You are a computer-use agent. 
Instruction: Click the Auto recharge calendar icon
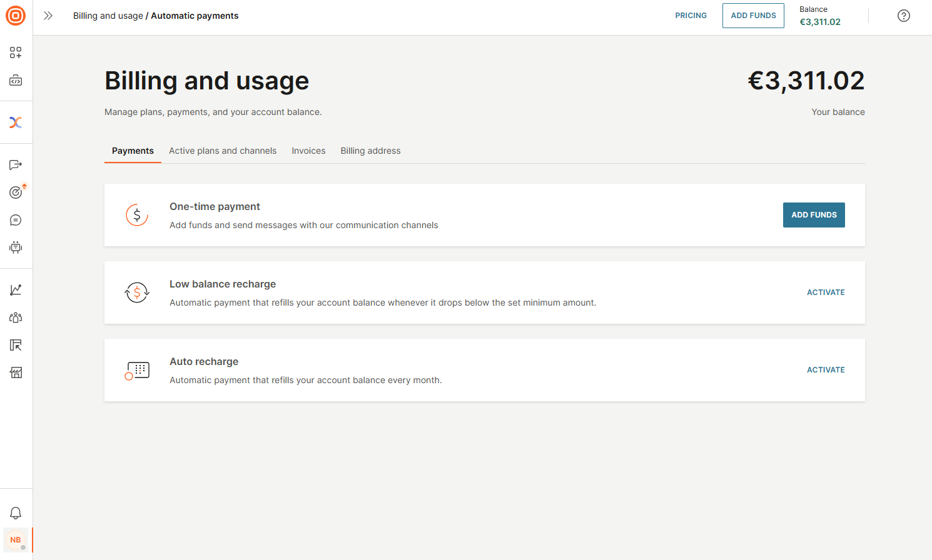click(x=137, y=371)
